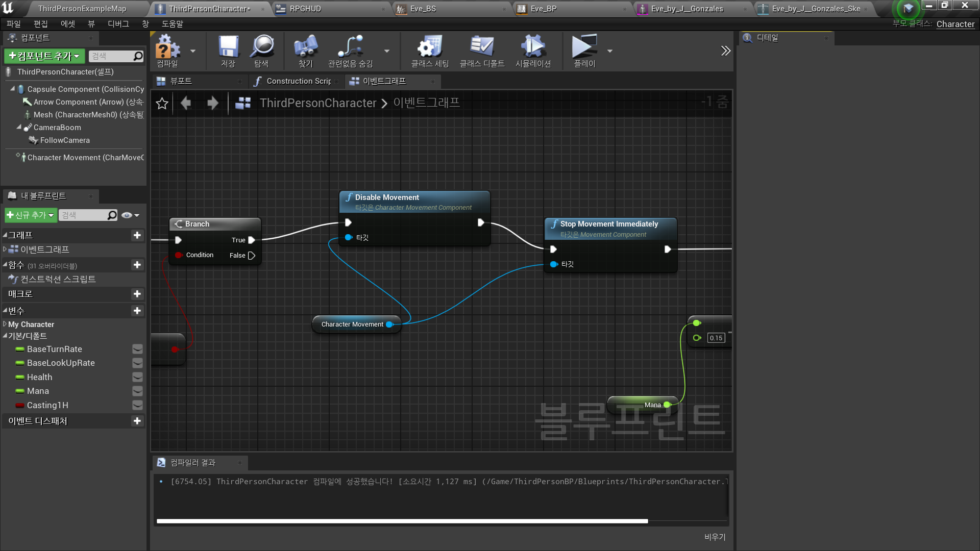The image size is (980, 551).
Task: Switch to the 뷰포트 tab
Action: (180, 81)
